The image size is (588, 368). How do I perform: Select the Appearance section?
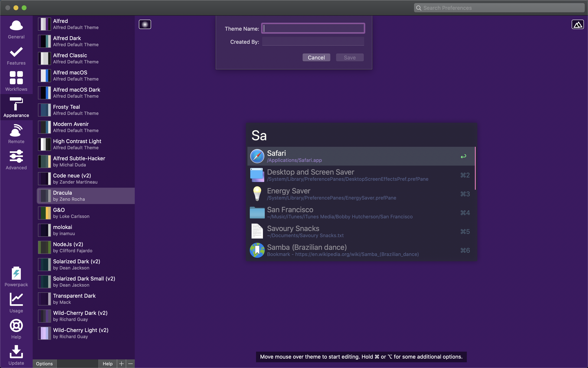pyautogui.click(x=16, y=107)
